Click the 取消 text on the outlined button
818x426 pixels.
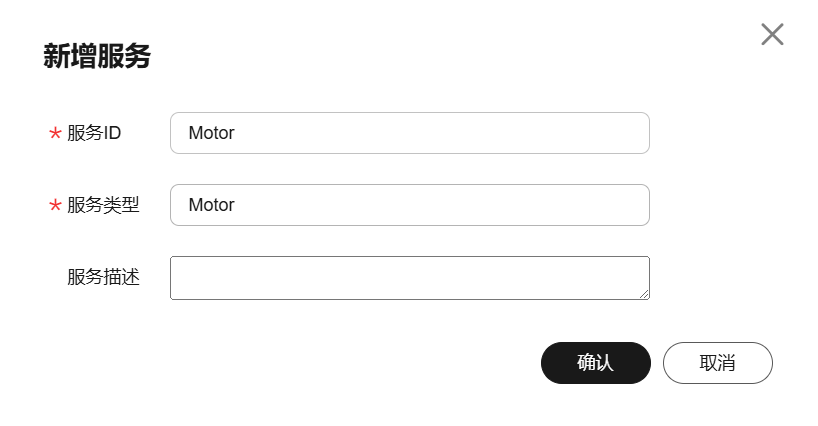pyautogui.click(x=718, y=363)
